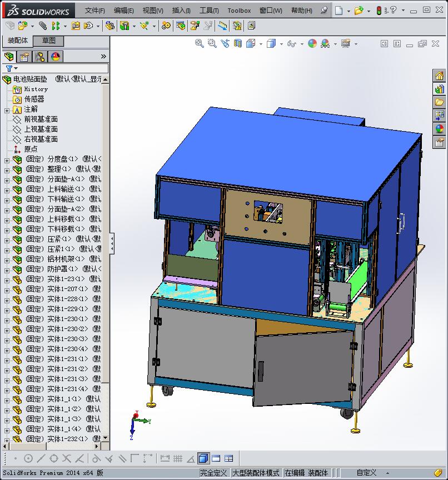This screenshot has height=480, width=448.
Task: Open the Toolbox menu
Action: 239,11
